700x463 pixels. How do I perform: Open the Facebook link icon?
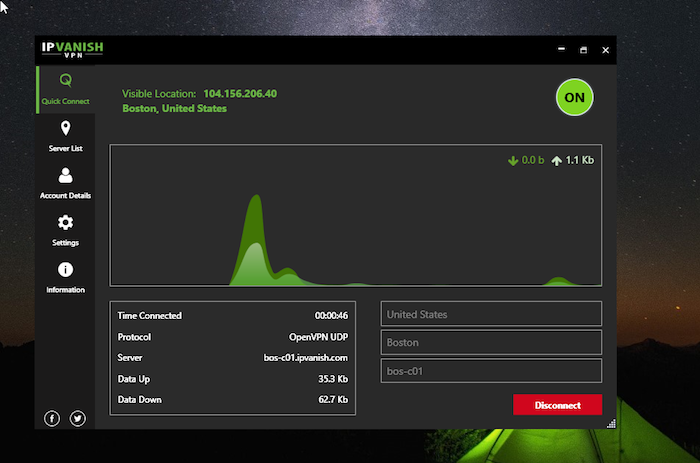tap(52, 418)
